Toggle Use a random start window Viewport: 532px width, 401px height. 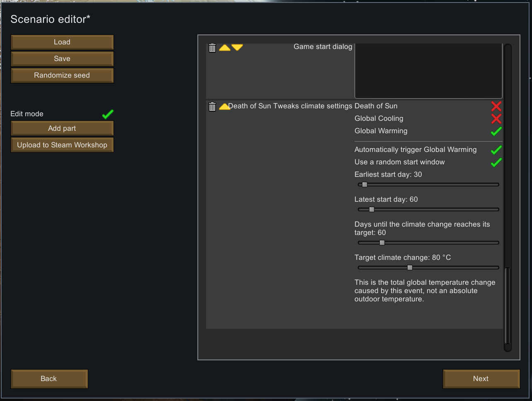pos(496,162)
